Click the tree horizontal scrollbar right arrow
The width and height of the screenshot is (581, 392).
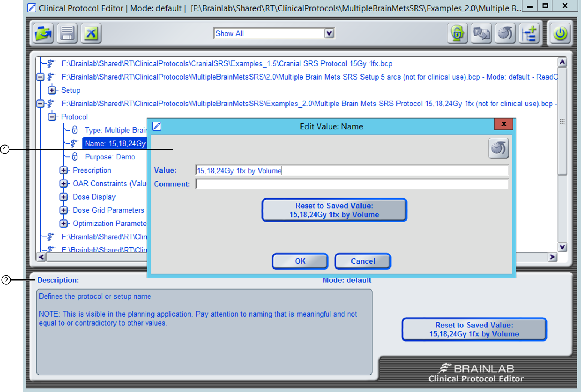pos(552,257)
